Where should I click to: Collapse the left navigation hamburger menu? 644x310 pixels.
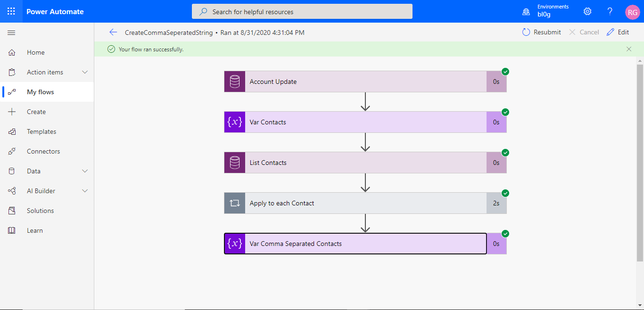(12, 33)
